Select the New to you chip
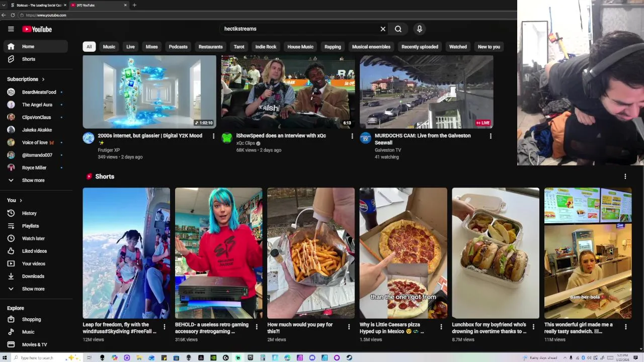644x362 pixels. [x=489, y=47]
